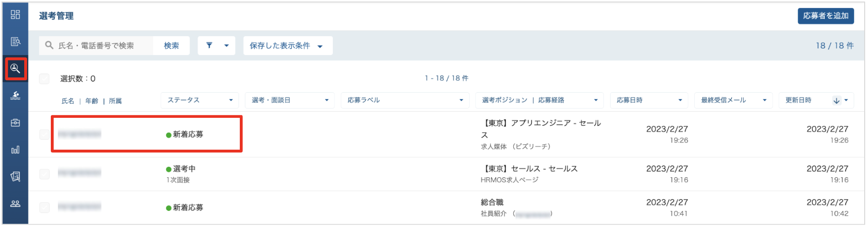Check the first applicant row checkbox
The width and height of the screenshot is (868, 229).
tap(44, 134)
